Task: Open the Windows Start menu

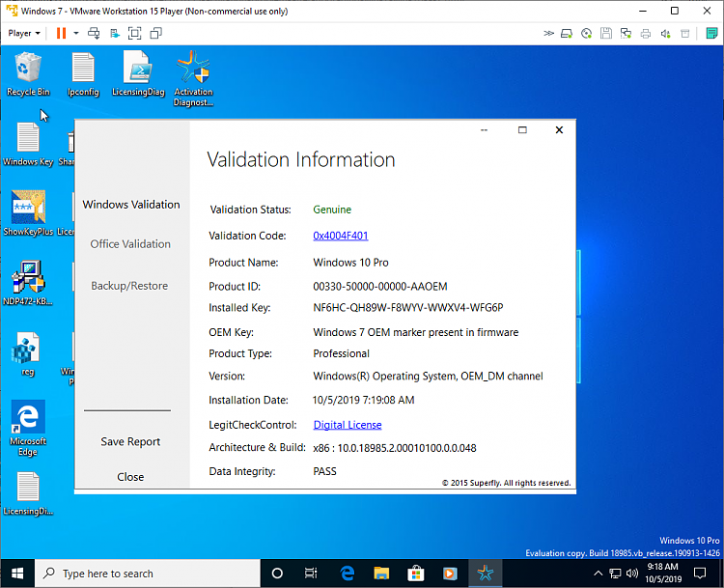Action: click(x=17, y=574)
